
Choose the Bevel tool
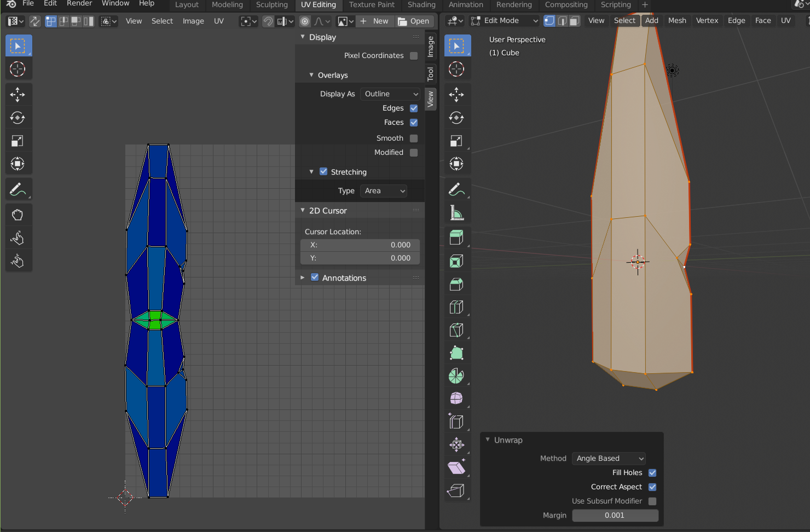[x=456, y=284]
